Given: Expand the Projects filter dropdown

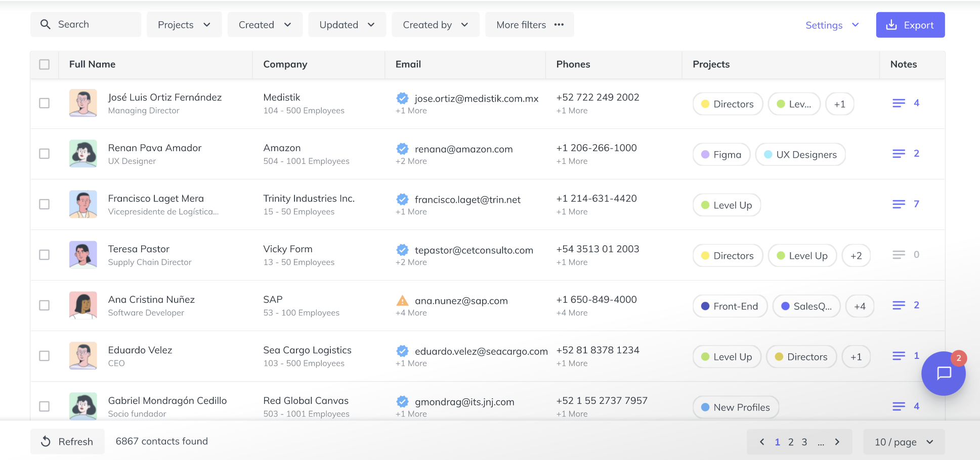Looking at the screenshot, I should 184,25.
